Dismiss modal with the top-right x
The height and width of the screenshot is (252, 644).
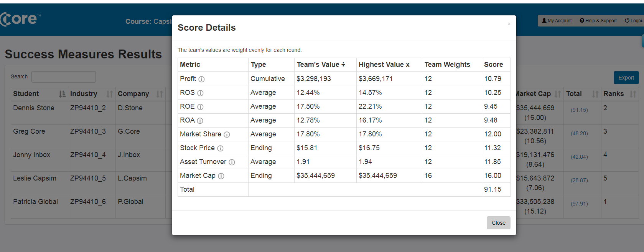(x=509, y=24)
